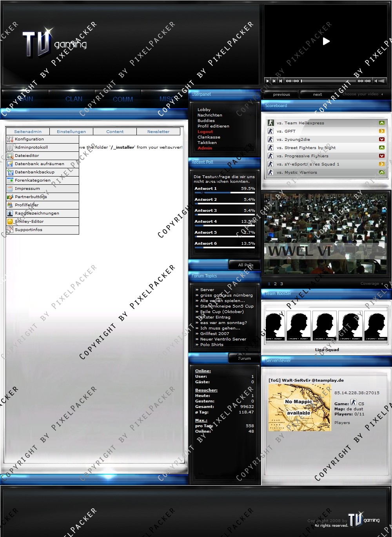The image size is (392, 537).
Task: Expand the 'choose your video' selector
Action: click(382, 94)
